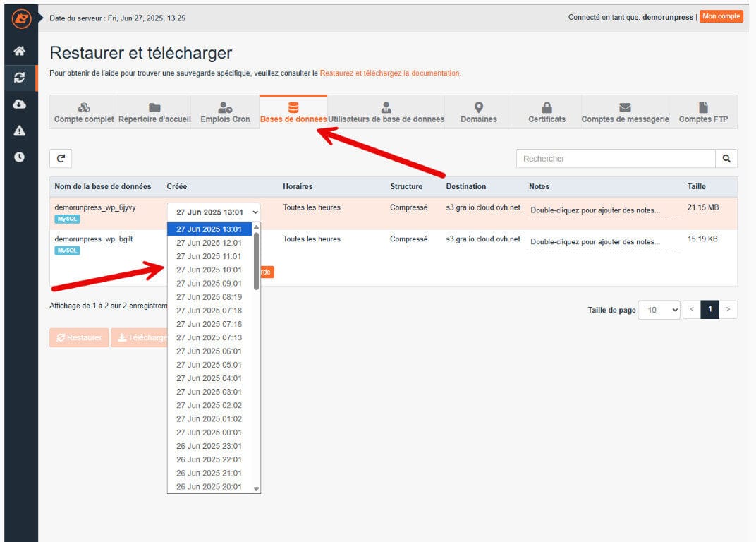Click the dropdown list scrollbar down arrow
The image size is (756, 542).
tap(256, 488)
